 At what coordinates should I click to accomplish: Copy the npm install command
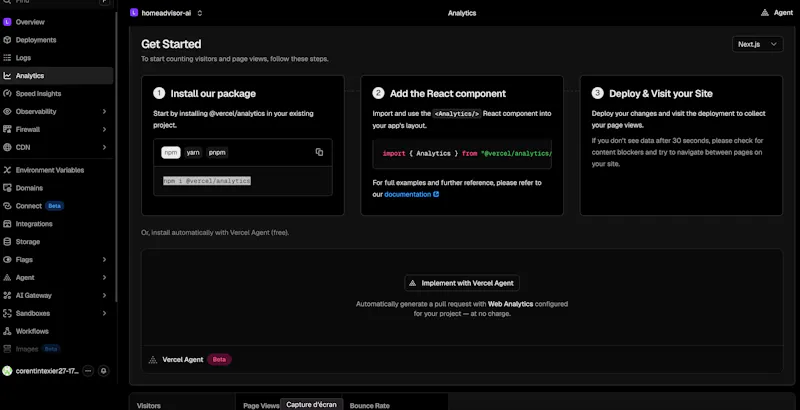pos(319,152)
